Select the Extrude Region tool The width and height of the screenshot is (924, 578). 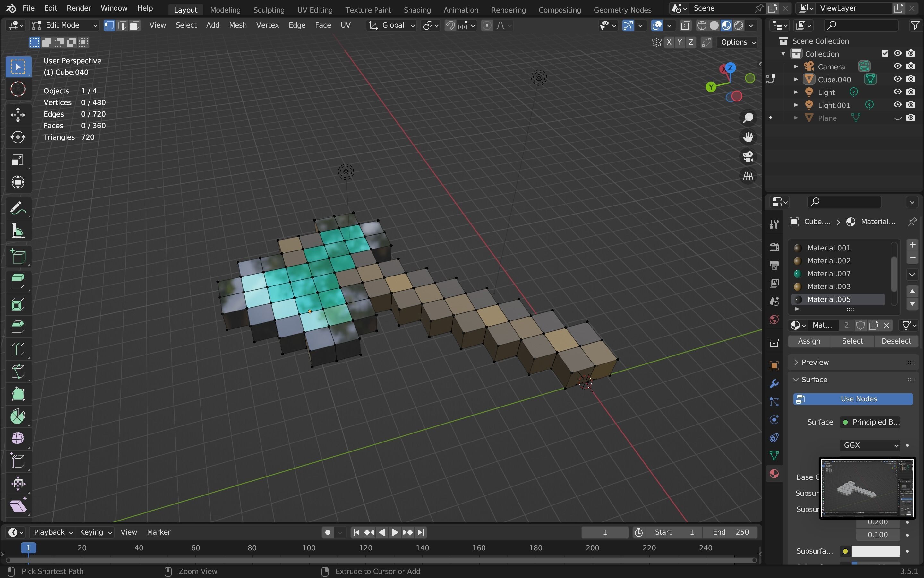pyautogui.click(x=18, y=281)
